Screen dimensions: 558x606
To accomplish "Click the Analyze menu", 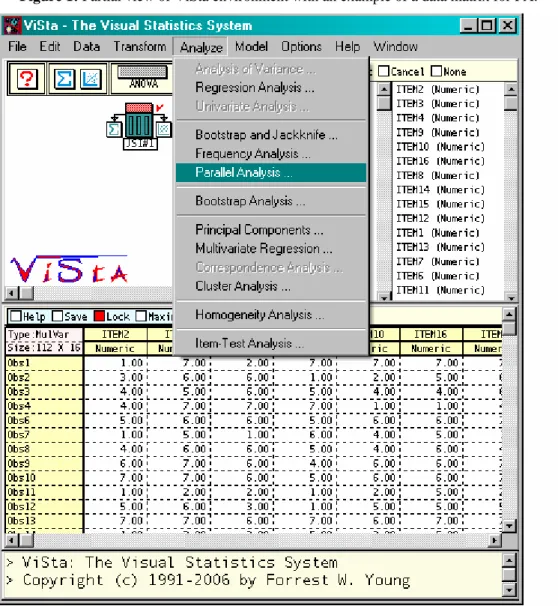I will [201, 47].
